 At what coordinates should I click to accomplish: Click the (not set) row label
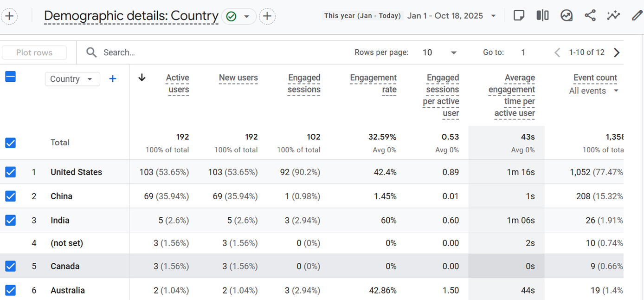tap(67, 243)
